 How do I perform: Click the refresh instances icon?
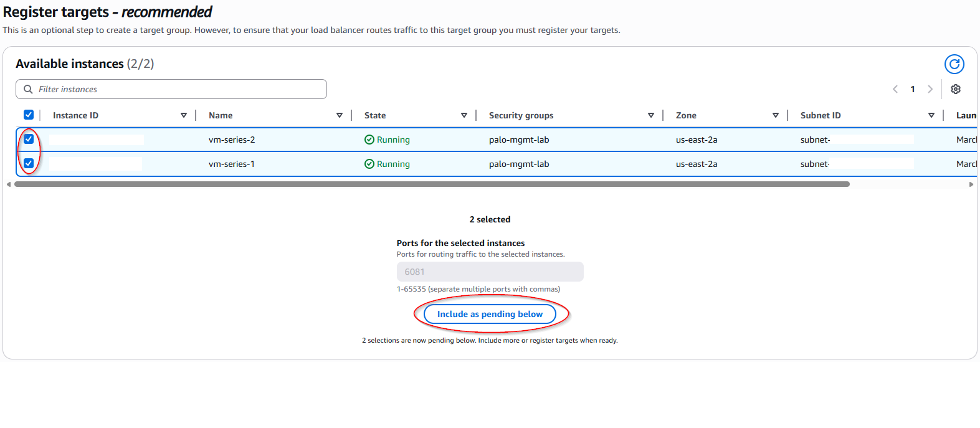(954, 64)
